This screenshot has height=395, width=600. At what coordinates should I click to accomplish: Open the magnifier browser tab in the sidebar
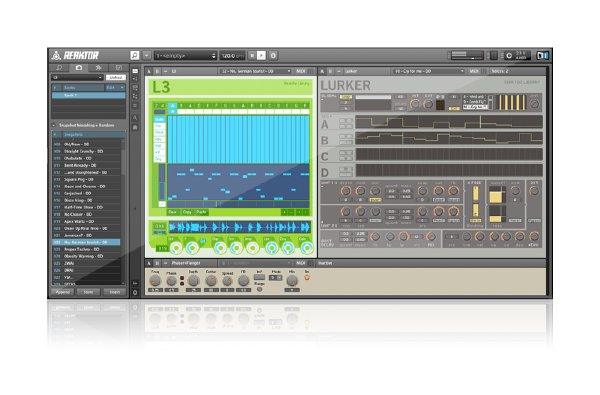click(x=59, y=68)
